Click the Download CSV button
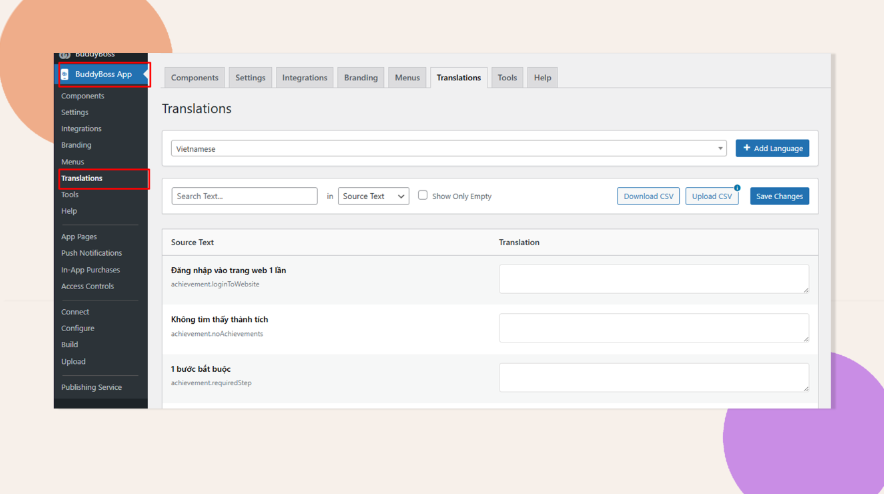The width and height of the screenshot is (884, 494). [x=648, y=196]
